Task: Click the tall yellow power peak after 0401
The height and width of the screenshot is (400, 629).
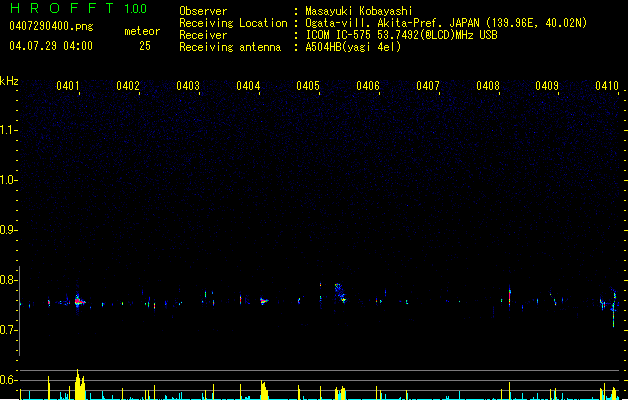Action: click(80, 384)
